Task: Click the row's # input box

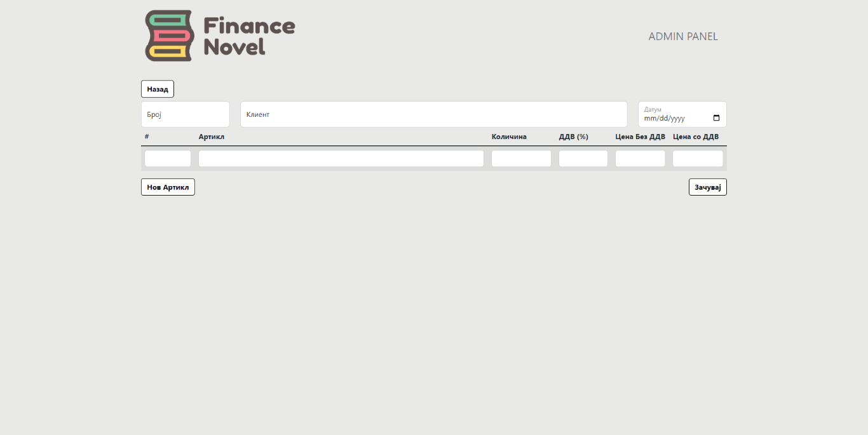Action: pyautogui.click(x=168, y=159)
